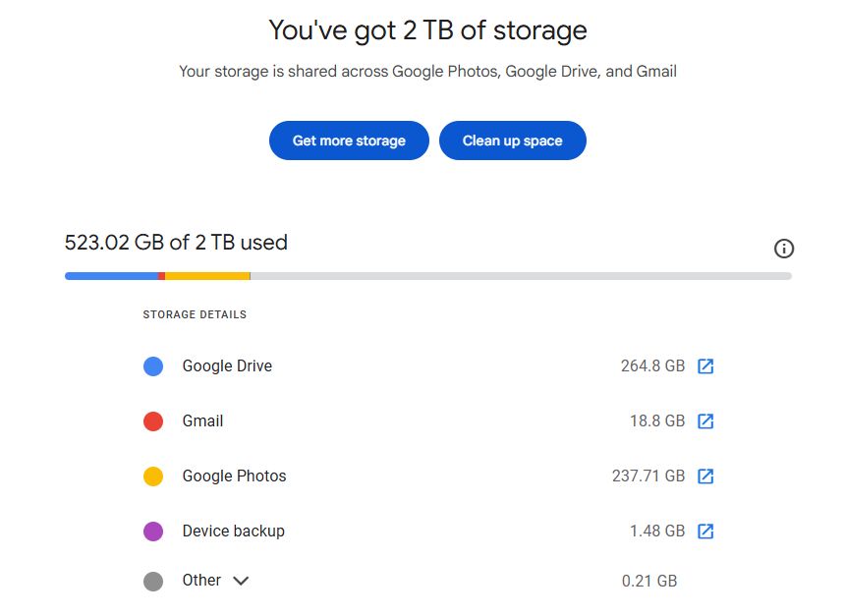Image resolution: width=844 pixels, height=616 pixels.
Task: Click the Google Photos label
Action: [x=234, y=476]
